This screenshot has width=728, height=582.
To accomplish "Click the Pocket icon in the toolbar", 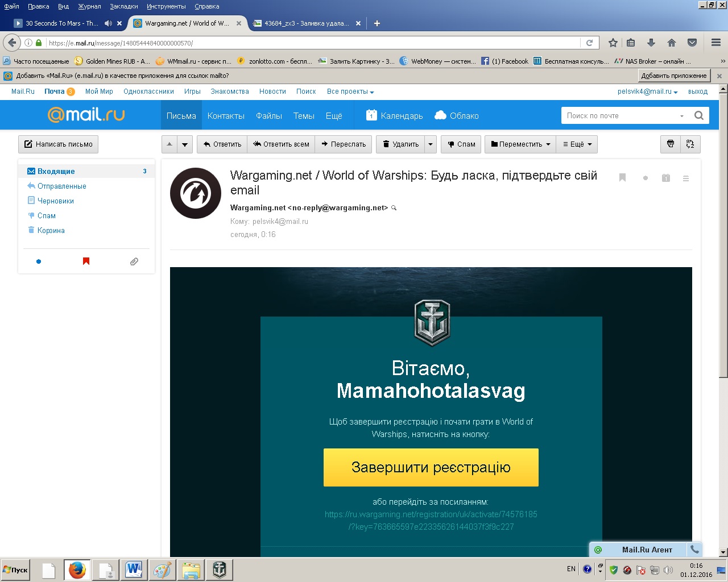I will click(x=692, y=43).
